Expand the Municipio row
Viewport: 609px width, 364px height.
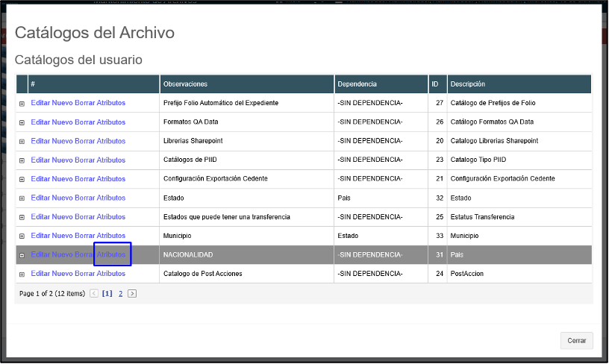click(x=22, y=236)
